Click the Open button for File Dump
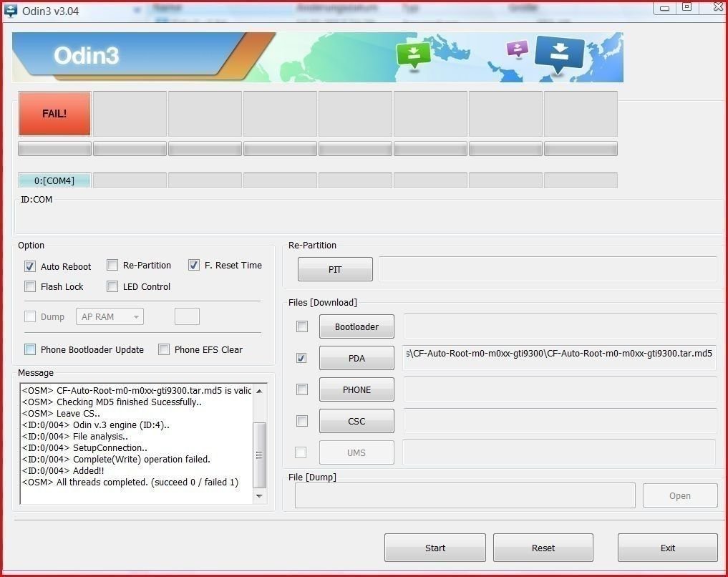Image resolution: width=728 pixels, height=577 pixels. (x=680, y=496)
